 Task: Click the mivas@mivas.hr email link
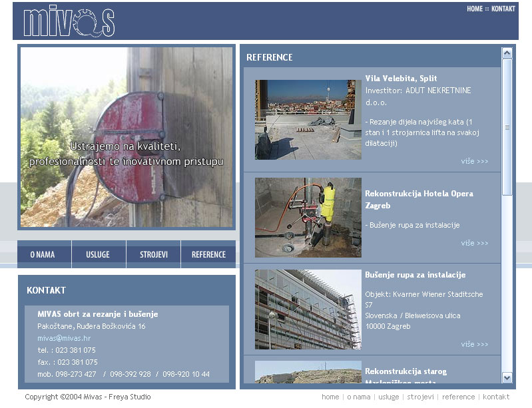point(64,338)
